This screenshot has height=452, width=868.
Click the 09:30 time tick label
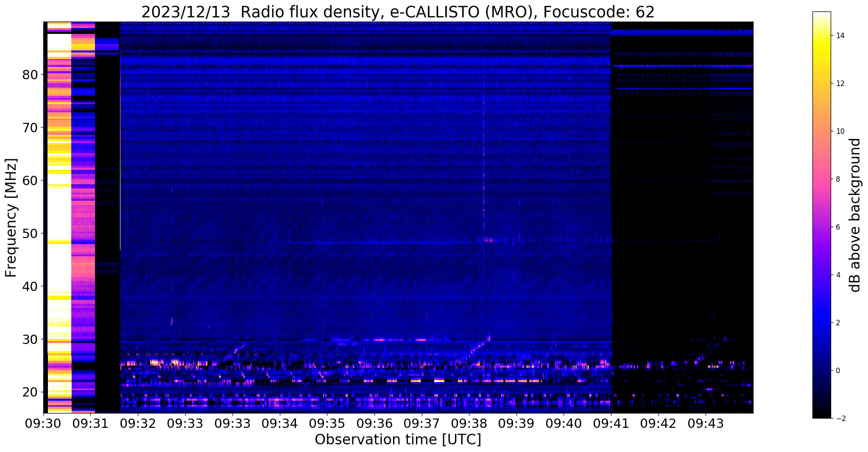43,423
